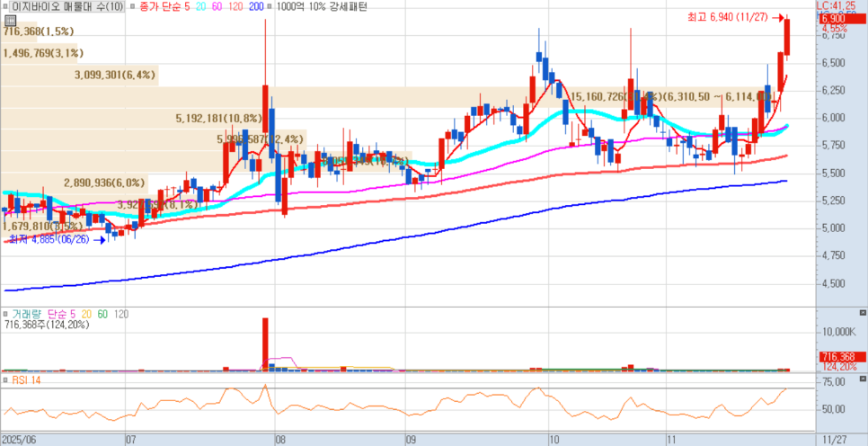The width and height of the screenshot is (868, 446).
Task: Click the 5,000 price axis label
Action: (x=833, y=228)
